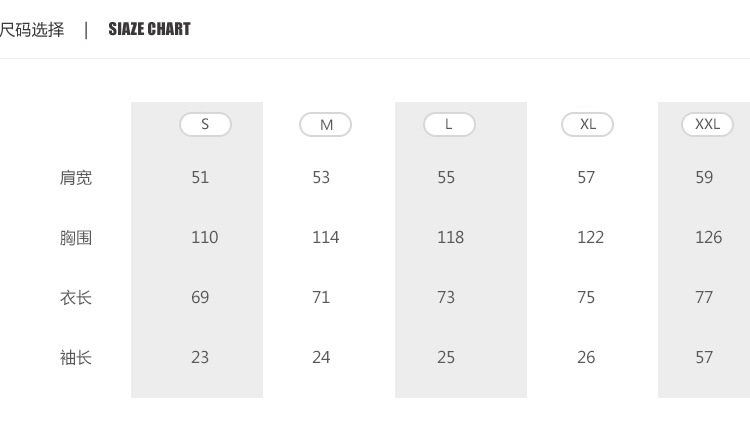The image size is (750, 422).
Task: Click chest value 122 for XL
Action: pos(590,237)
